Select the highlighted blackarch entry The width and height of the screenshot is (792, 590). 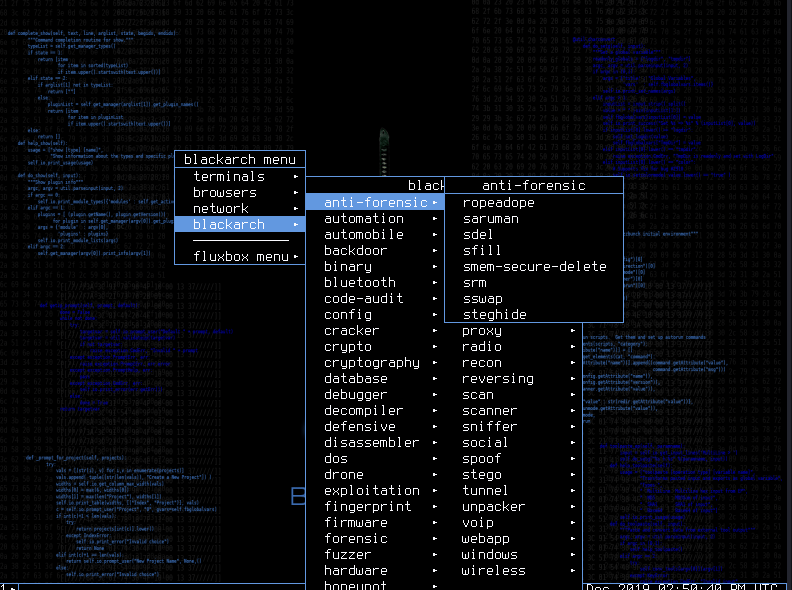point(240,224)
